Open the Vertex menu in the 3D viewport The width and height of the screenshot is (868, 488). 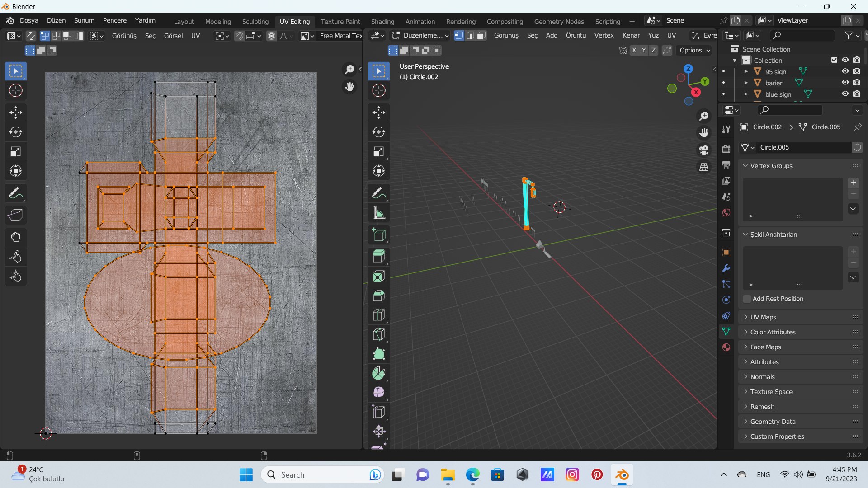coord(604,35)
